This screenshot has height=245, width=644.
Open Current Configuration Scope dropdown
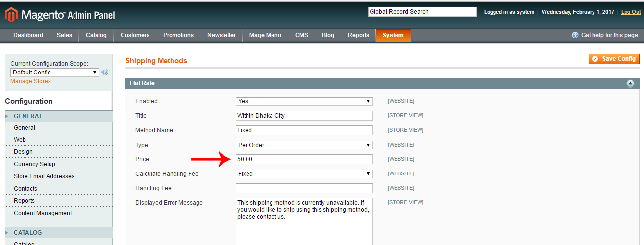pyautogui.click(x=54, y=73)
